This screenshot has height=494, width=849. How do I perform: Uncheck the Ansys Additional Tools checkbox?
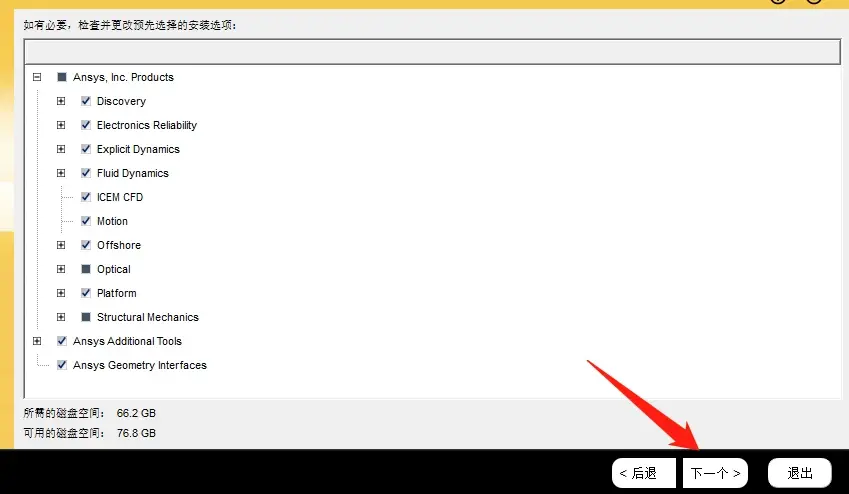point(62,341)
